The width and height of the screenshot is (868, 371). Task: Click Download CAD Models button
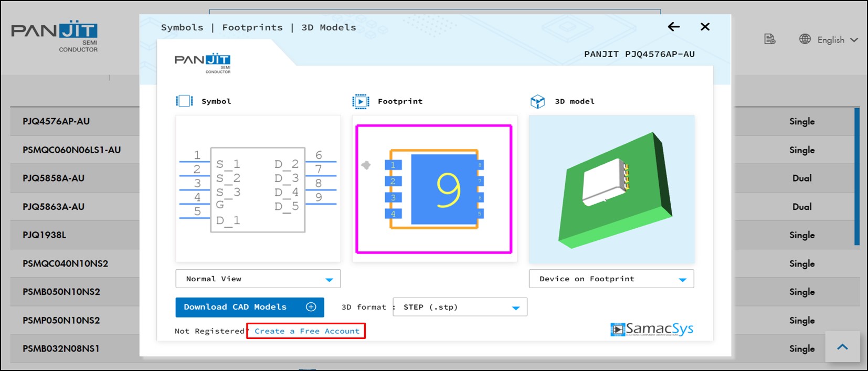pos(250,307)
